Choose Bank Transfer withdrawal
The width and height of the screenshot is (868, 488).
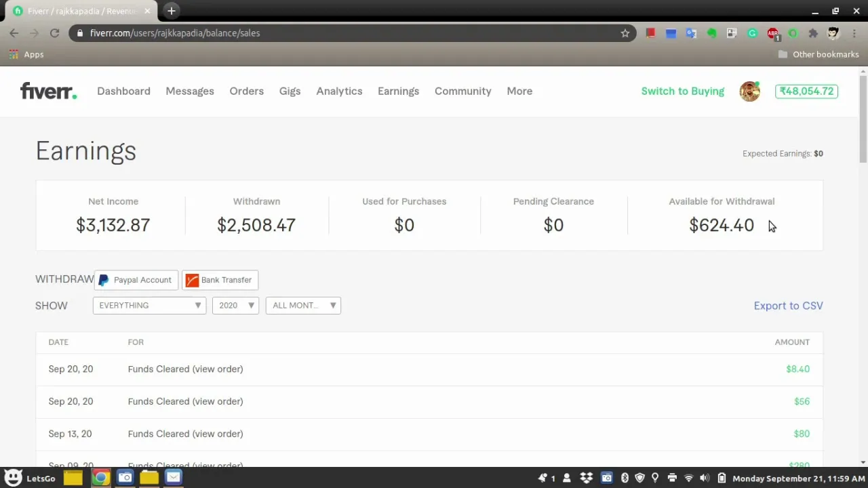tap(220, 280)
